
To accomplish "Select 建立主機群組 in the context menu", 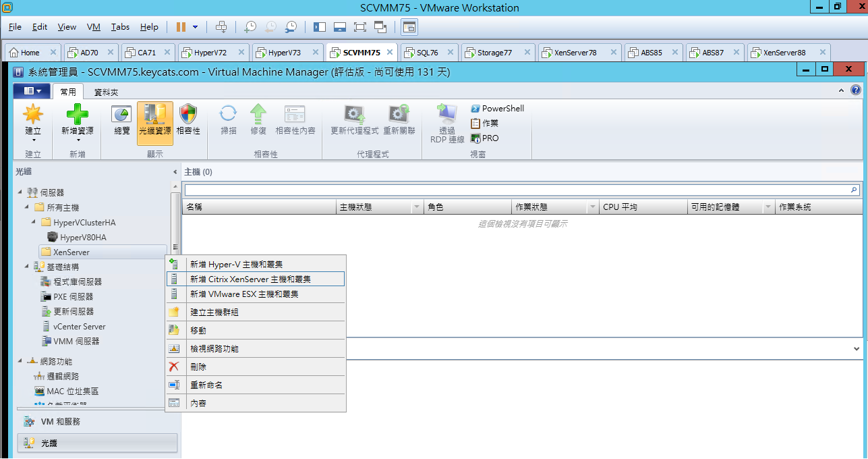I will point(256,313).
